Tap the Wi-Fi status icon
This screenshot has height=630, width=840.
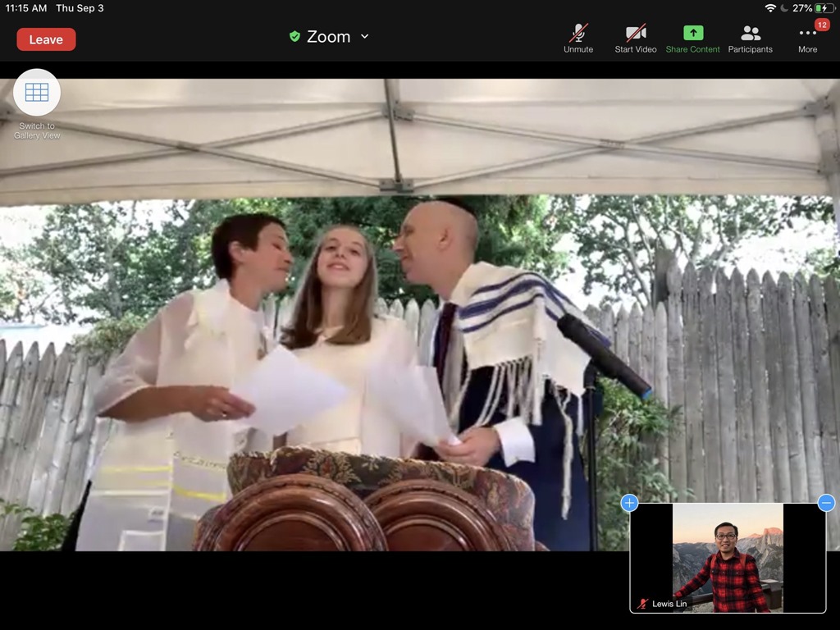click(x=769, y=8)
